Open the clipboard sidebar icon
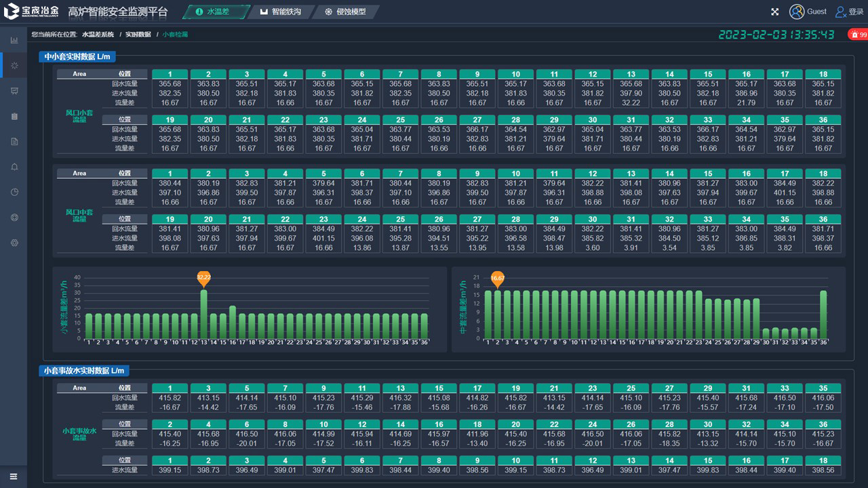This screenshot has height=488, width=868. (x=14, y=116)
